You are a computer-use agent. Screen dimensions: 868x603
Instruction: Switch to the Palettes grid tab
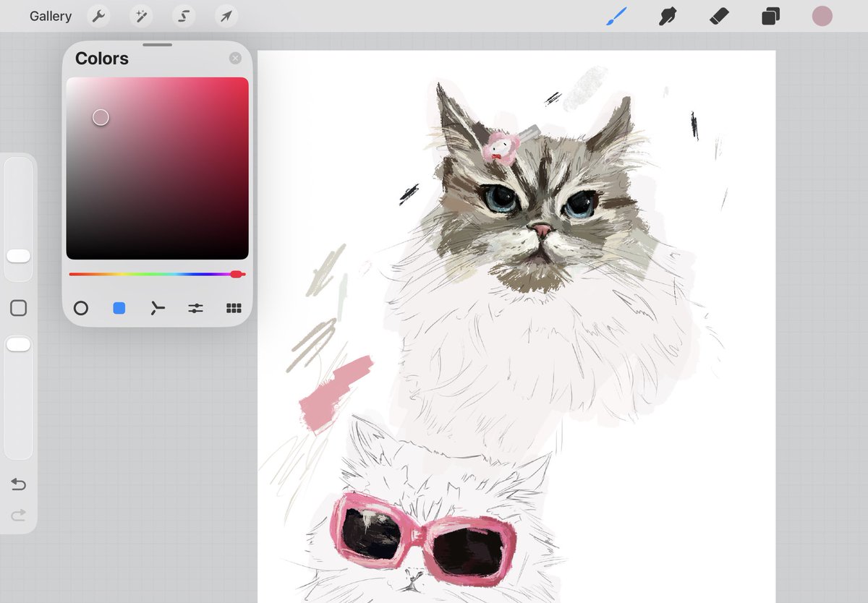click(234, 308)
